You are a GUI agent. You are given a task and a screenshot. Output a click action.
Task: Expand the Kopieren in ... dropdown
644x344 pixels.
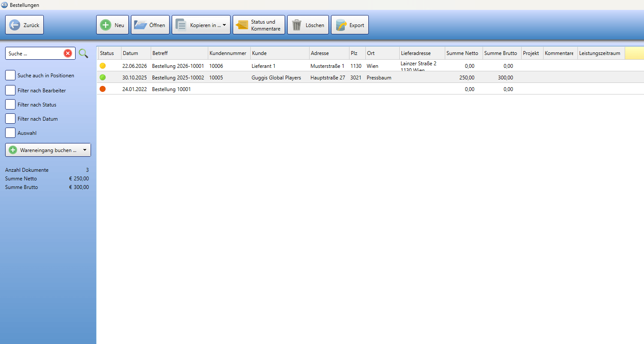tap(225, 25)
